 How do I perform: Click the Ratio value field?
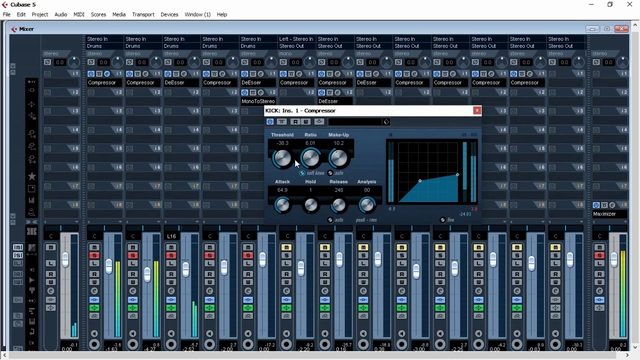(310, 143)
